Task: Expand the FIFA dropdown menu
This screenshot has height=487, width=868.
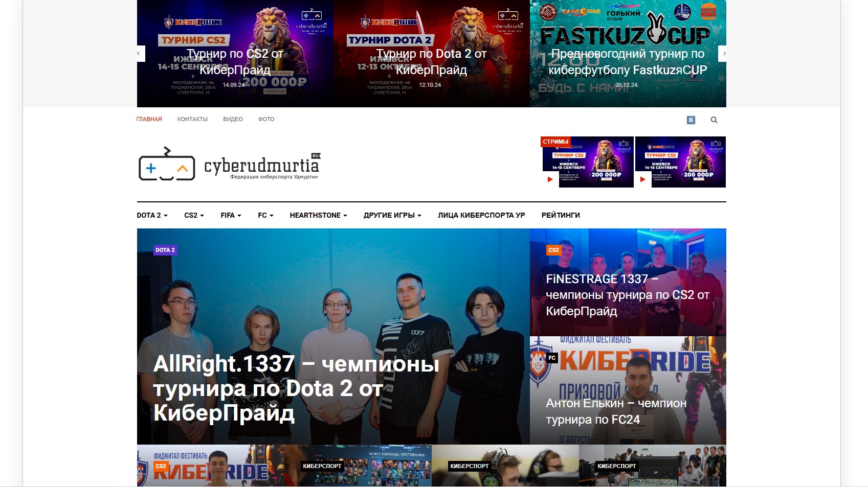Action: 231,215
